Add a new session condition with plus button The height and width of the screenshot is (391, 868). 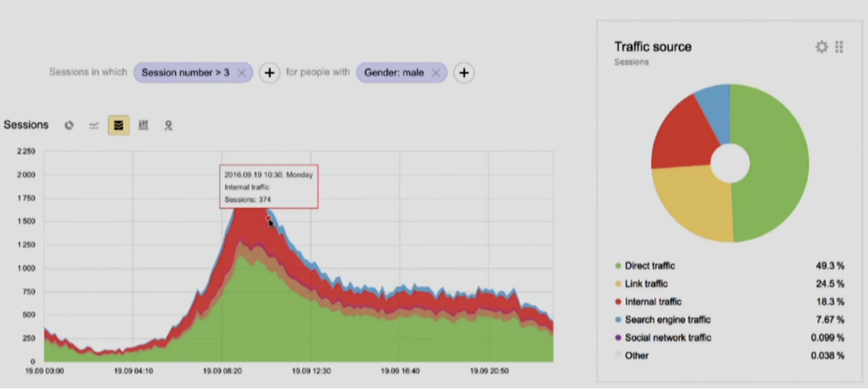coord(269,72)
